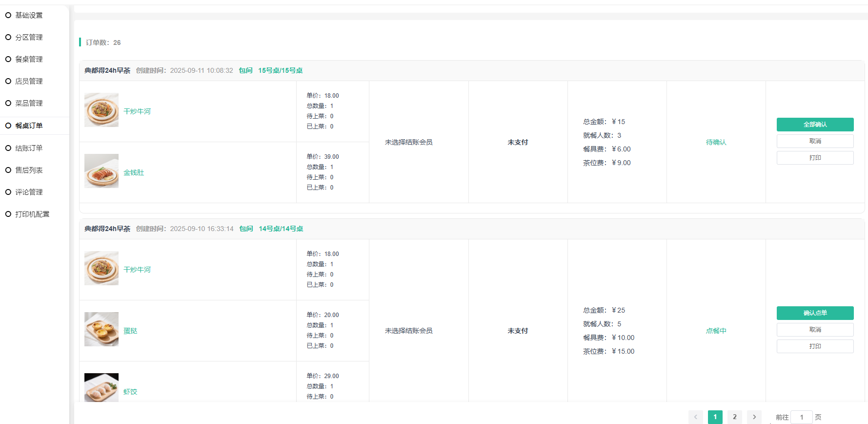Click the next page arrow in pagination
868x424 pixels.
tap(754, 417)
